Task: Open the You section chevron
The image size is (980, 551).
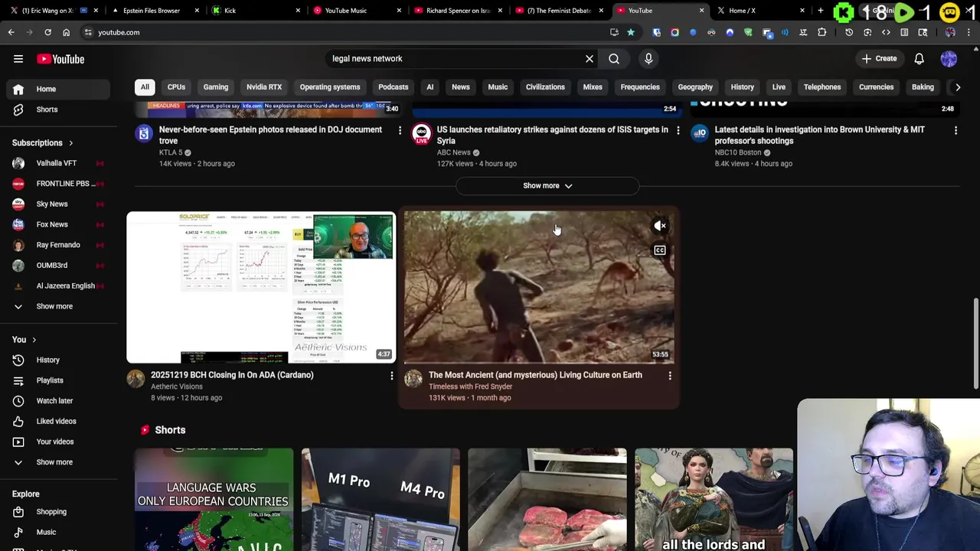Action: click(x=34, y=340)
